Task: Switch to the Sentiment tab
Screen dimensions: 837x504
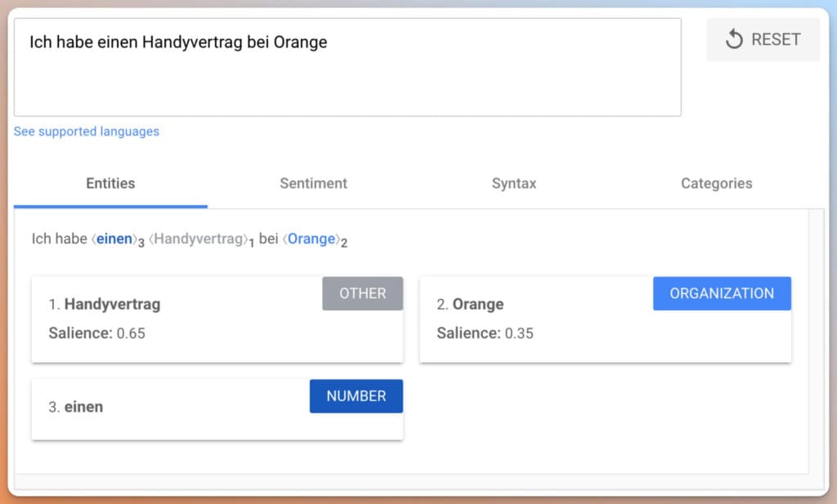Action: [x=313, y=184]
